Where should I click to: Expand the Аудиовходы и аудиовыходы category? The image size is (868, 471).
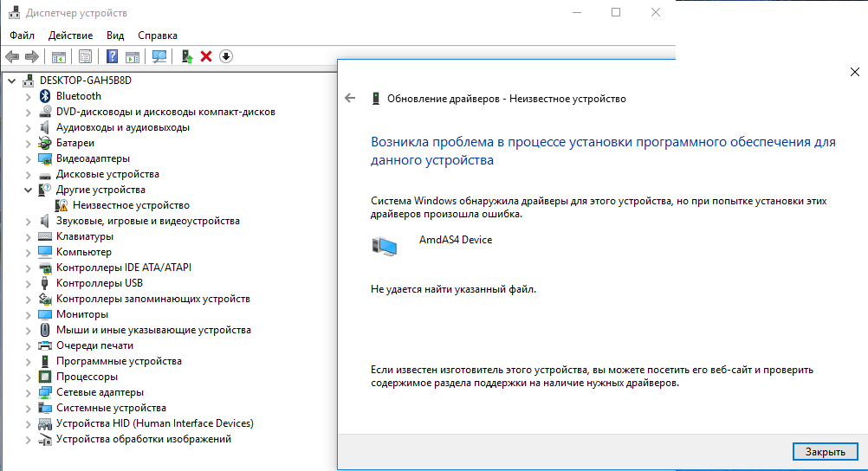(29, 128)
